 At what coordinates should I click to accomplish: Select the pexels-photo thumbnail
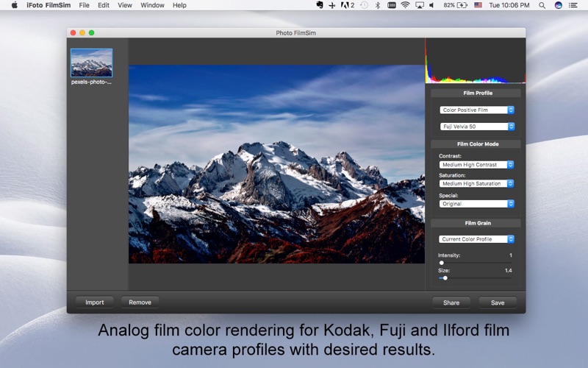point(91,63)
